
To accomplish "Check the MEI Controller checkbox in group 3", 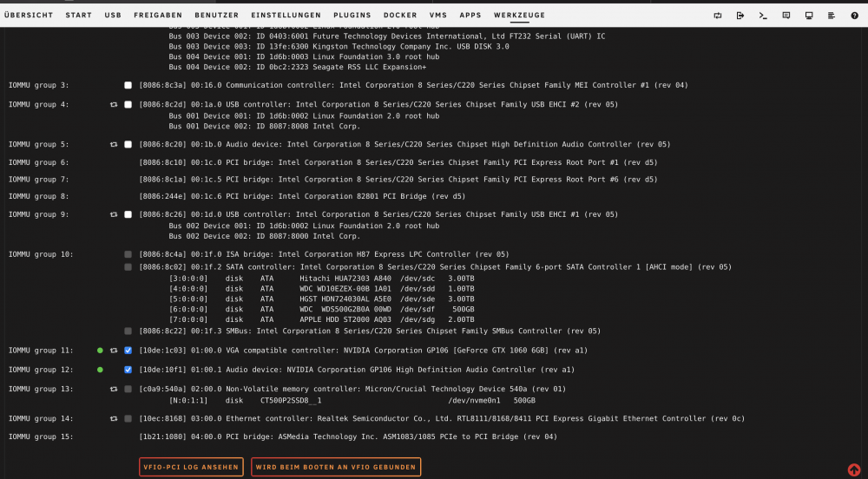I will (x=128, y=85).
